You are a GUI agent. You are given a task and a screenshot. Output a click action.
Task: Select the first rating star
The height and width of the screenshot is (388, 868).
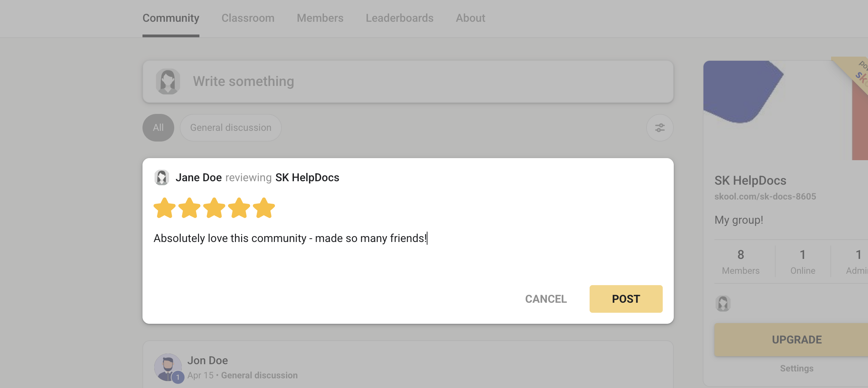click(165, 208)
